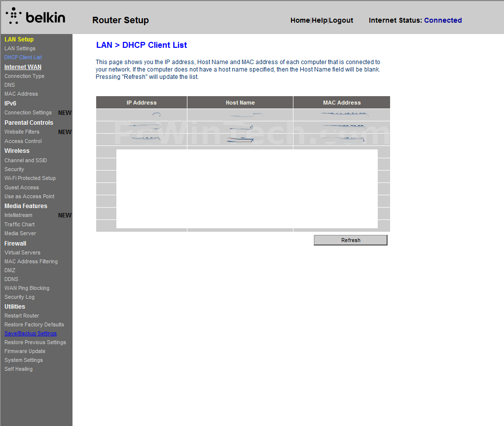Click the Router Setup header text
504x426 pixels.
pyautogui.click(x=120, y=20)
